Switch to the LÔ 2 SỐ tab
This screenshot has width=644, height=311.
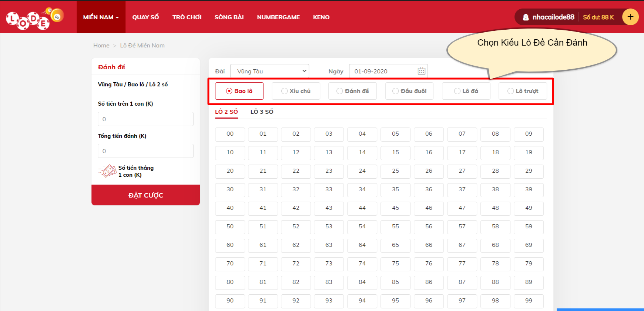[227, 112]
